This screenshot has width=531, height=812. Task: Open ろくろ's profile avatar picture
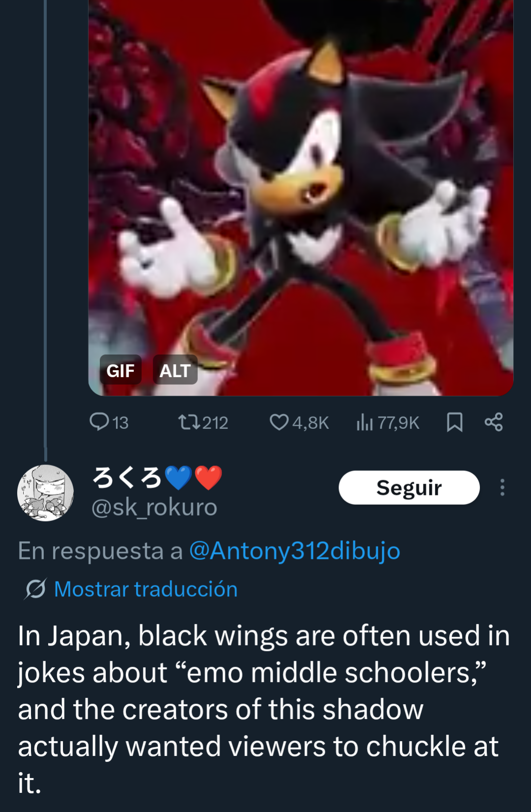[x=45, y=493]
